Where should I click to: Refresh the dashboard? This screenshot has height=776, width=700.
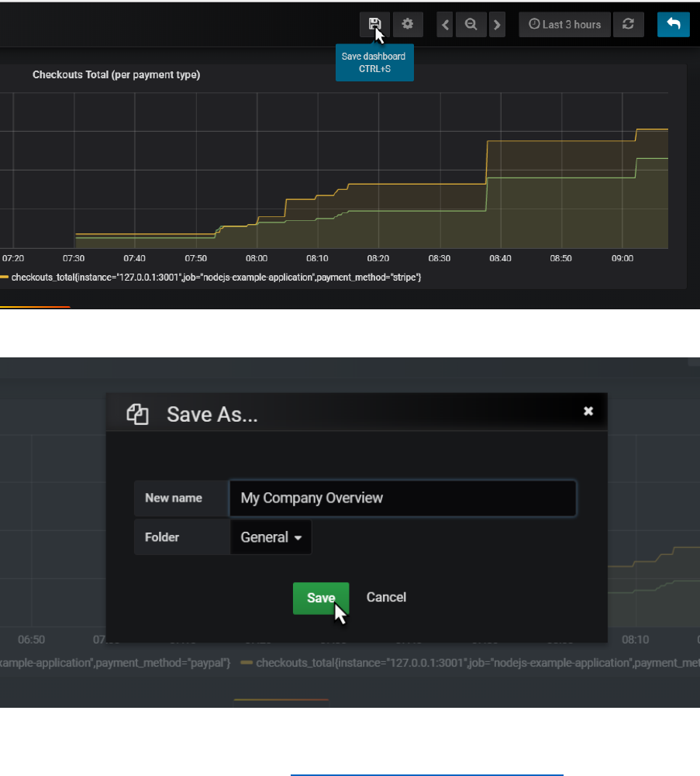point(628,25)
